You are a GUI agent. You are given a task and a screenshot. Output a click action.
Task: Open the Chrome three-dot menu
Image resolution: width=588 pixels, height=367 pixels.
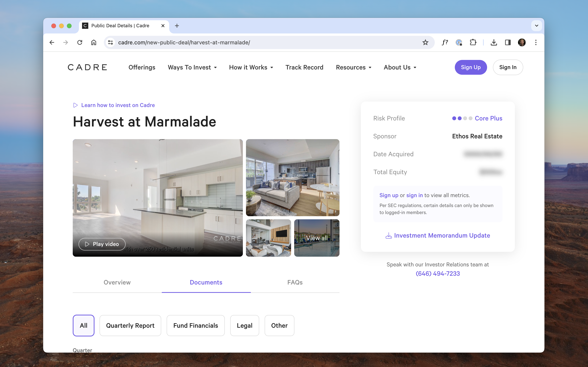[536, 42]
